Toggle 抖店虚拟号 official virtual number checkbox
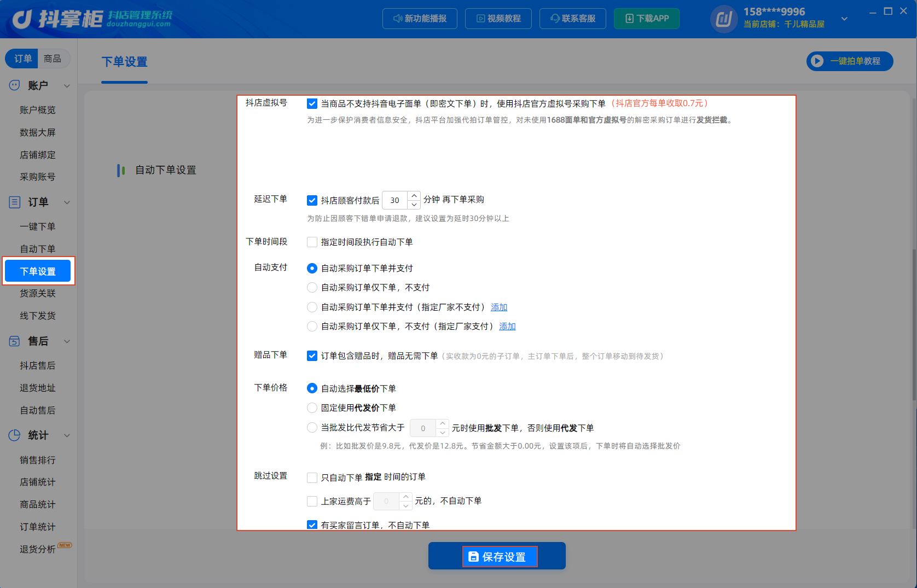 coord(312,103)
